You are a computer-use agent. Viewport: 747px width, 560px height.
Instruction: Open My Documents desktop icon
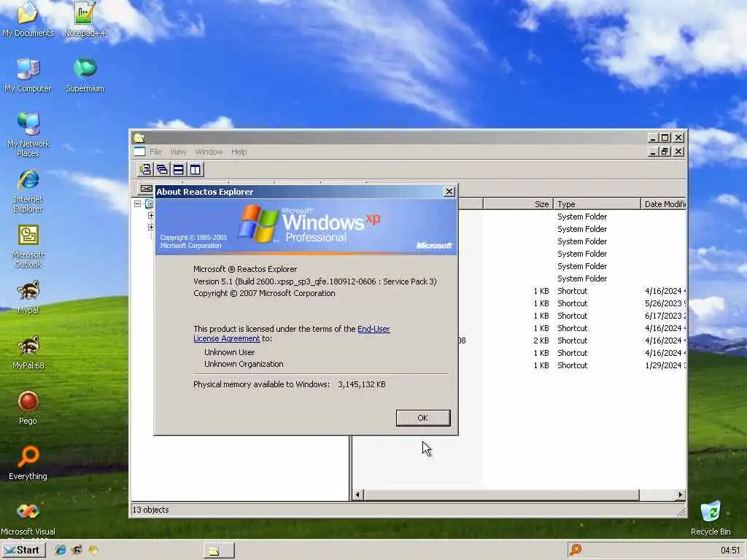[x=28, y=19]
